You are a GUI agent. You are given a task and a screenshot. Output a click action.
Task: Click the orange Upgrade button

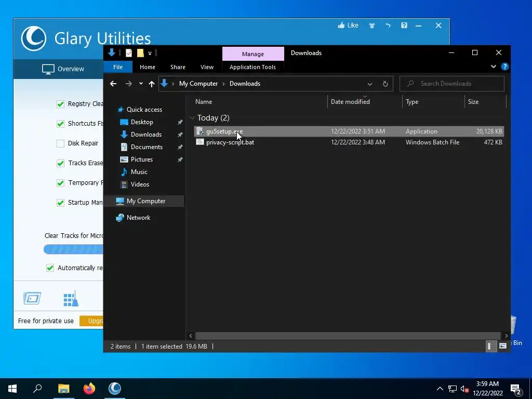(x=91, y=321)
